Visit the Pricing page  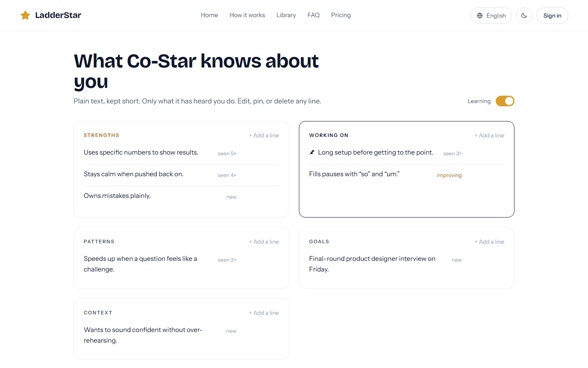(341, 15)
